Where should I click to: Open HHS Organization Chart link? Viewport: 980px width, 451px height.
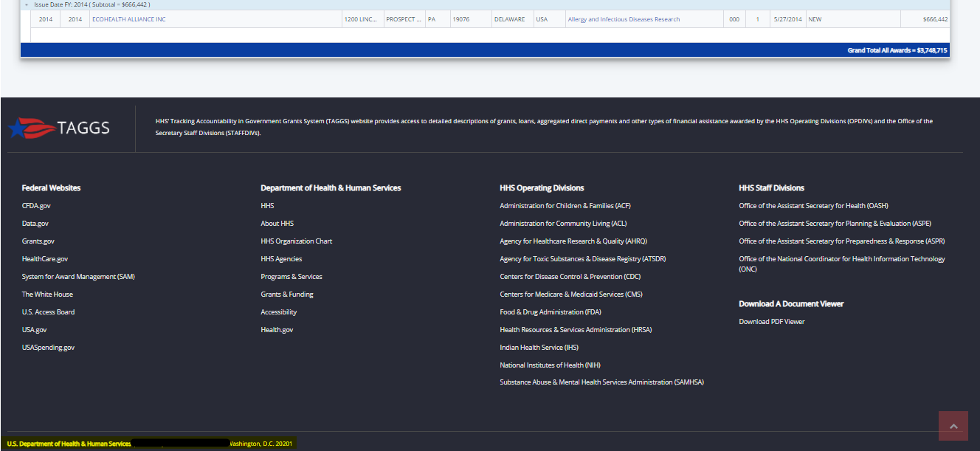pyautogui.click(x=297, y=241)
